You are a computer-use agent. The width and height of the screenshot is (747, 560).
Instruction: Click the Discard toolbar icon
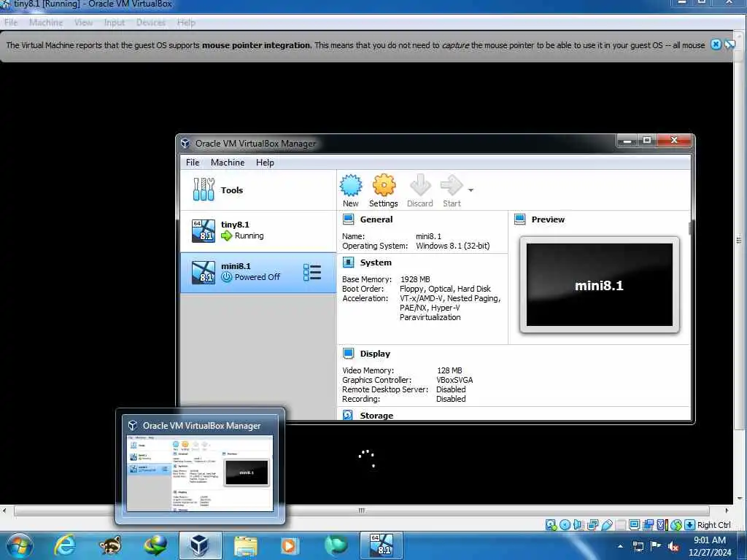pyautogui.click(x=419, y=190)
